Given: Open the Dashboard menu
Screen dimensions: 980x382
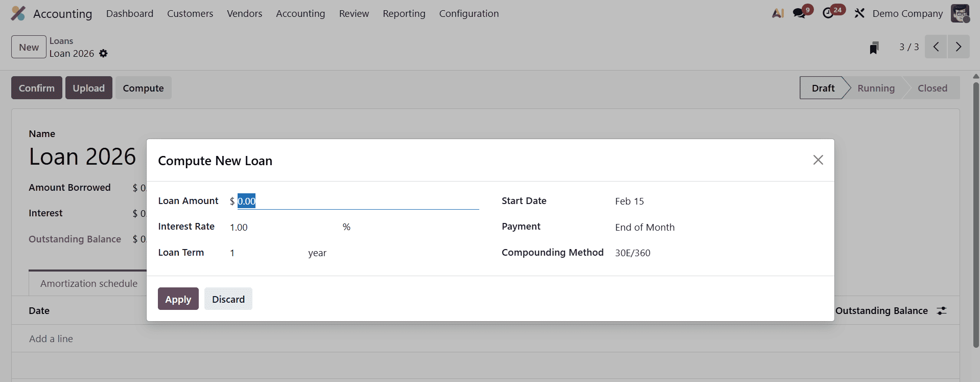Looking at the screenshot, I should (x=130, y=14).
